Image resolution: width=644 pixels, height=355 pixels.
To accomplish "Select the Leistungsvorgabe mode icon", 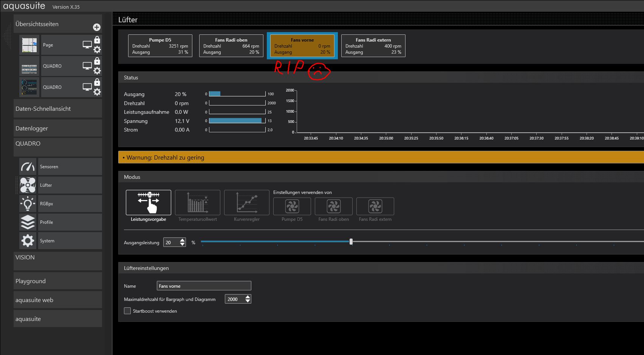I will tap(148, 203).
